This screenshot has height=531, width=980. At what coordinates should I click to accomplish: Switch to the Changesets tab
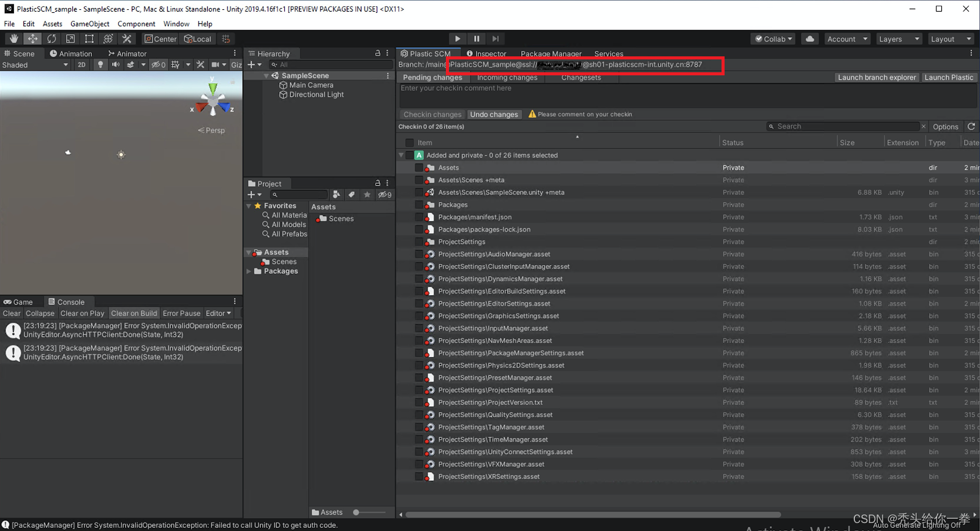pyautogui.click(x=581, y=78)
